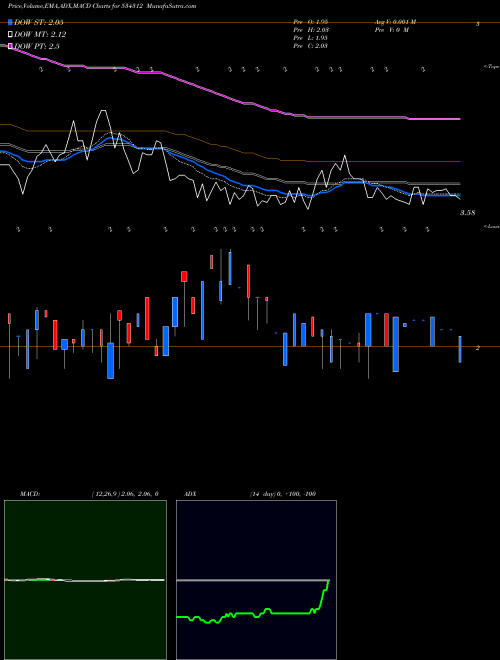Click the price label 3.58 near the line chart
This screenshot has width=500, height=660.
[467, 213]
